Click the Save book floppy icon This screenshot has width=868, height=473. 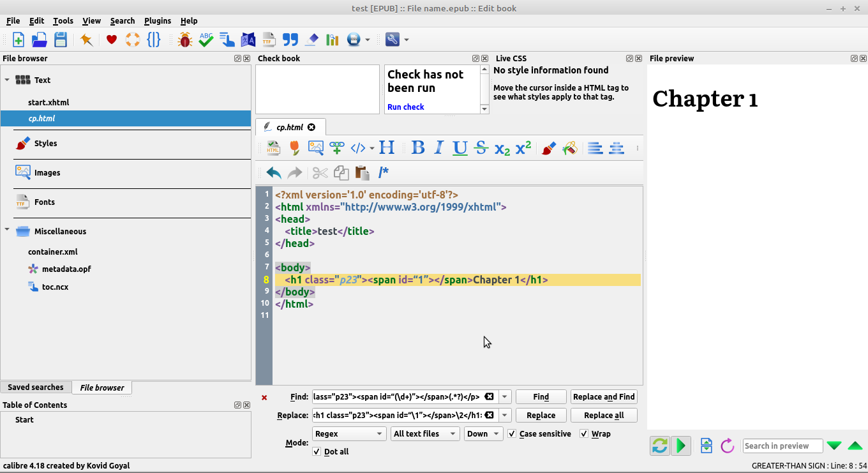(61, 40)
